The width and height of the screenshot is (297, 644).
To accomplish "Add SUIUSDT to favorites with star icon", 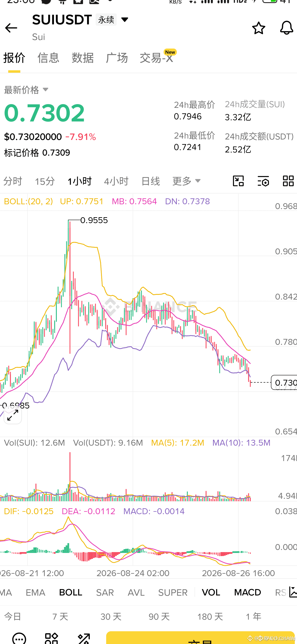I will (259, 28).
